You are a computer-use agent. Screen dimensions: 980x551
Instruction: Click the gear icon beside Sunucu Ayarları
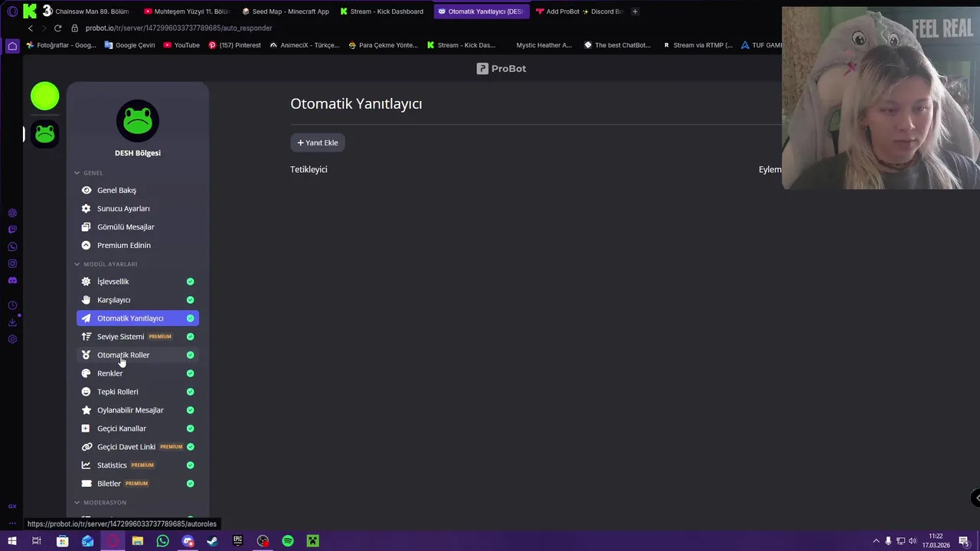[86, 208]
